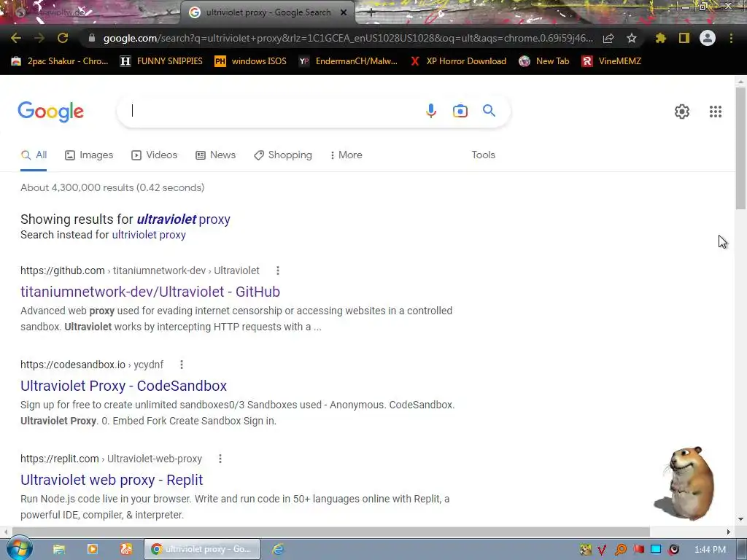The image size is (747, 560).
Task: Open the FUNNY SNIPPIES bookmark
Action: [x=161, y=61]
